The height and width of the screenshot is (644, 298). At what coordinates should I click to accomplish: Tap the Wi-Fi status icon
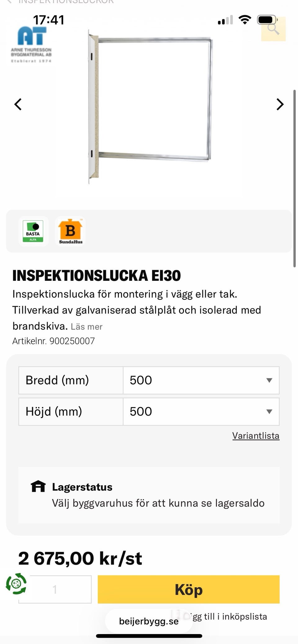click(x=245, y=20)
